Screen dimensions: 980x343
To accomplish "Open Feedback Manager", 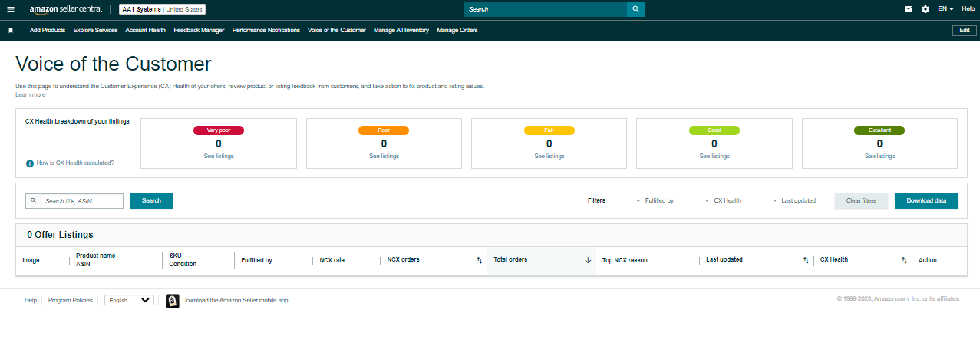I will coord(199,31).
